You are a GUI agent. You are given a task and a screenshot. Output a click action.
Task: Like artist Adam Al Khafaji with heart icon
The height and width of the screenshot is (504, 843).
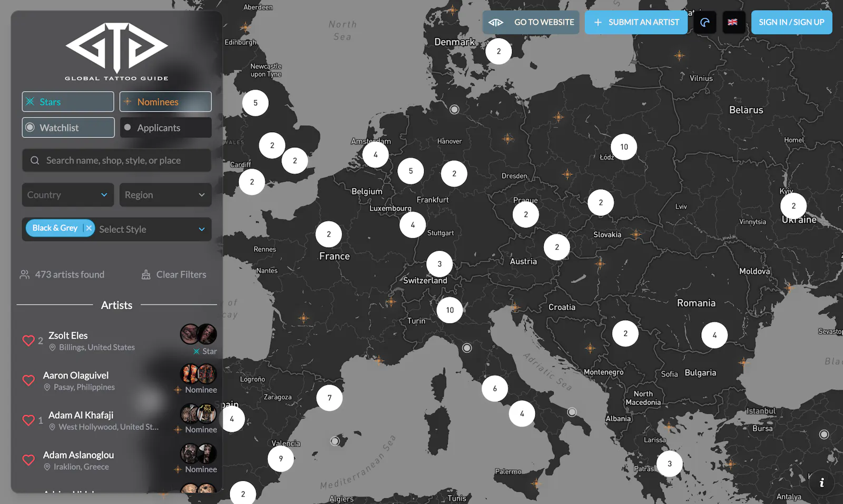[x=28, y=420]
